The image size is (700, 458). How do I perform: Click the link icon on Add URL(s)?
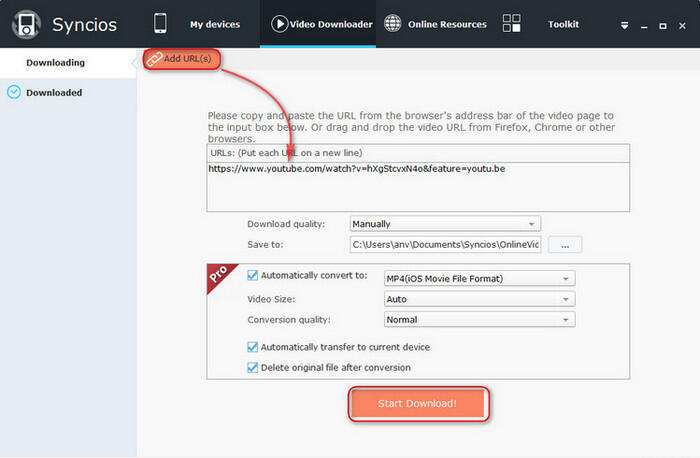coord(154,59)
